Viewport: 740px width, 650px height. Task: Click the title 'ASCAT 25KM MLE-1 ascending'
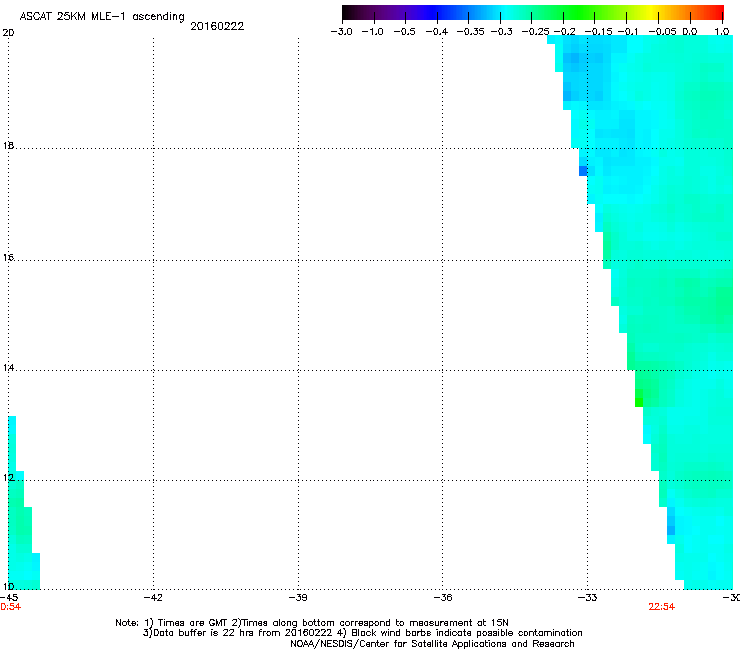pyautogui.click(x=102, y=17)
